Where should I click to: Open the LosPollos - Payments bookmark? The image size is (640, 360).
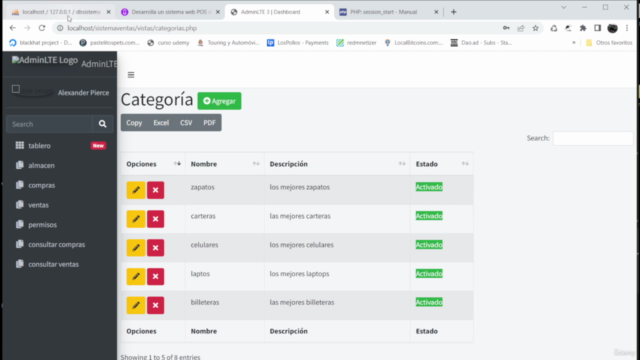tap(298, 42)
